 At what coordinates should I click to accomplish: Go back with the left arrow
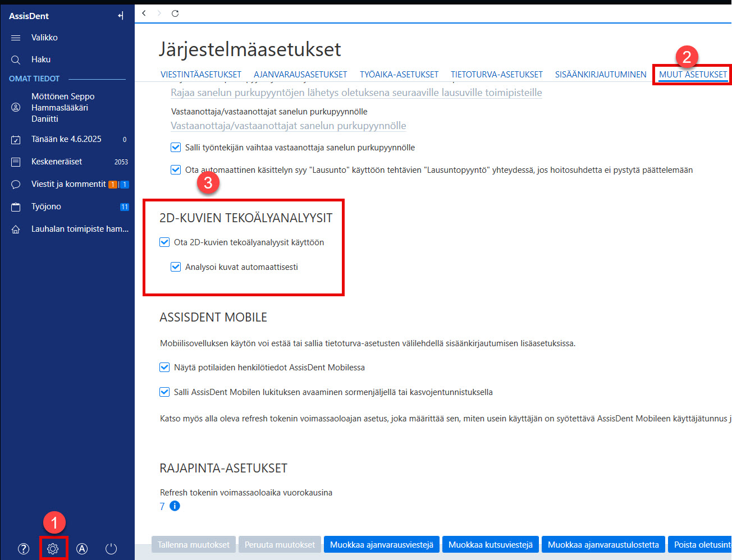click(144, 13)
